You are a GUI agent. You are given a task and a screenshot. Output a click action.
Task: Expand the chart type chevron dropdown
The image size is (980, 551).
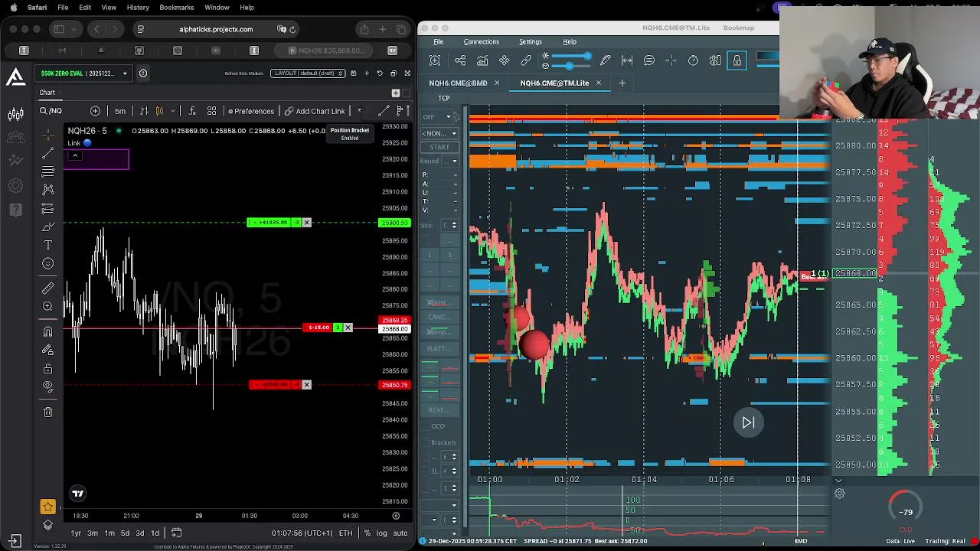(173, 111)
